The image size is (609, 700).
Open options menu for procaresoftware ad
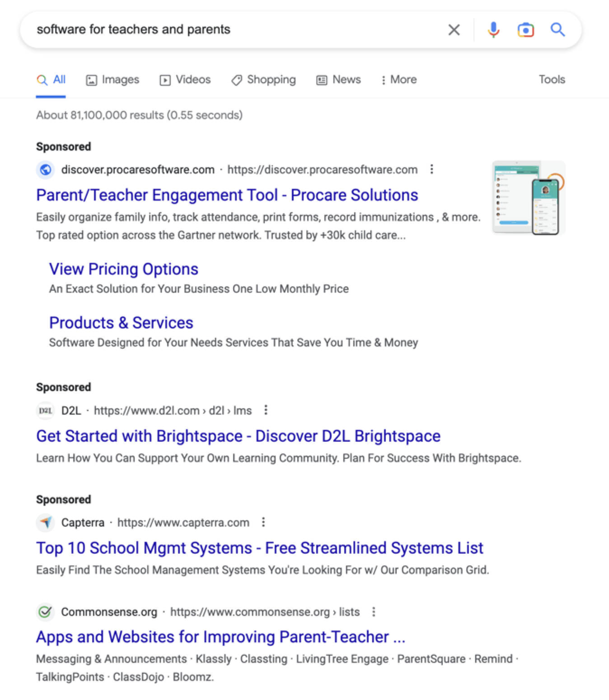(x=432, y=169)
